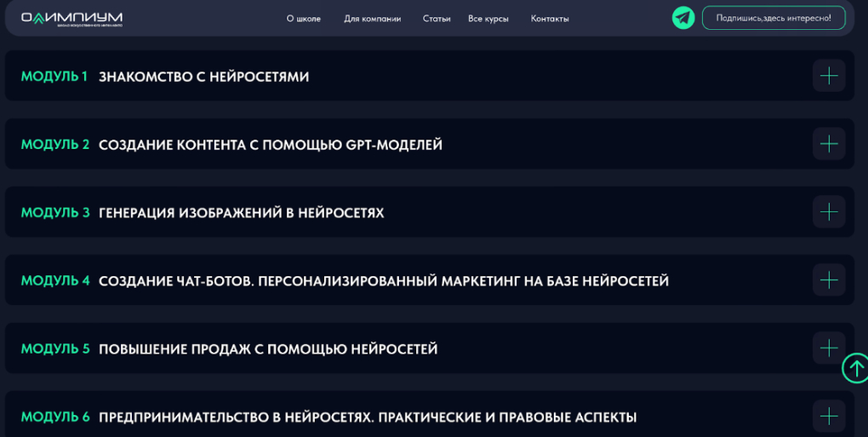
Task: Click the 'Создание чат-ботов' module title
Action: (384, 281)
